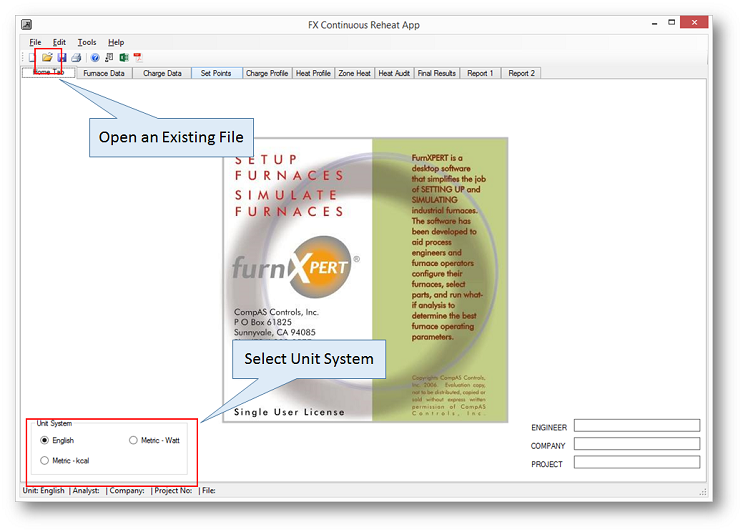Screen dimensions: 743x532
Task: Click 'Unit: English' in the status bar
Action: click(x=44, y=490)
